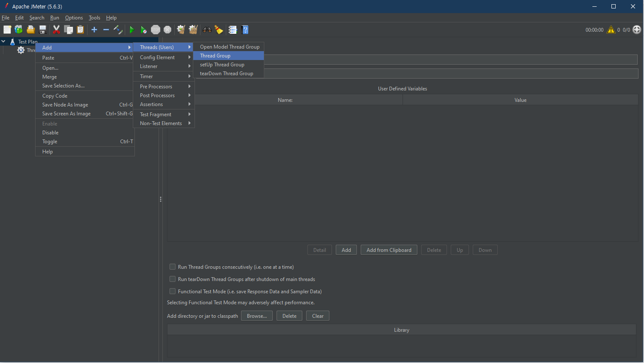
Task: Click the Value column header
Action: [x=521, y=100]
